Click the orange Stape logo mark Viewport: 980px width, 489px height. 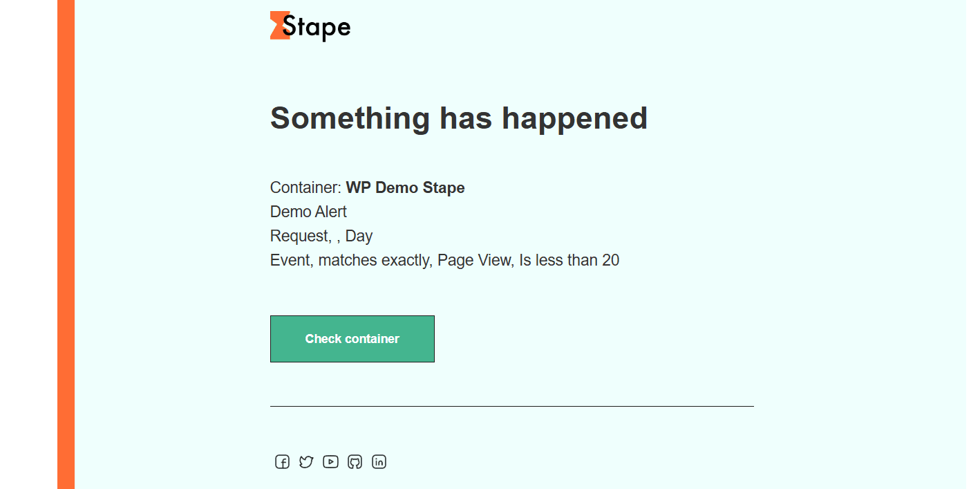[279, 25]
